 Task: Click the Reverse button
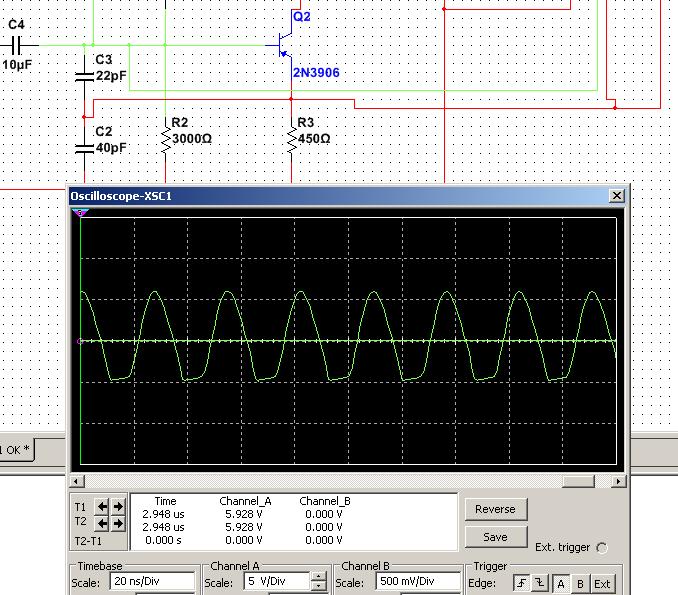coord(496,509)
